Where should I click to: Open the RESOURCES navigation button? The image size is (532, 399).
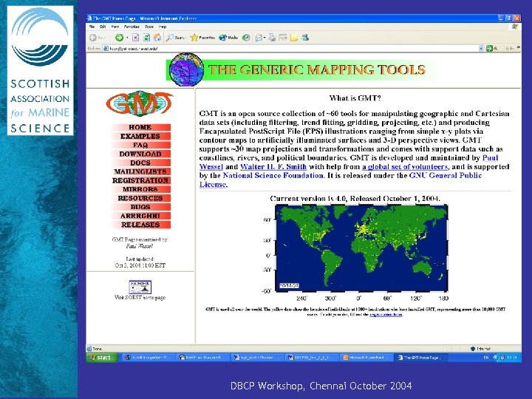pos(140,198)
